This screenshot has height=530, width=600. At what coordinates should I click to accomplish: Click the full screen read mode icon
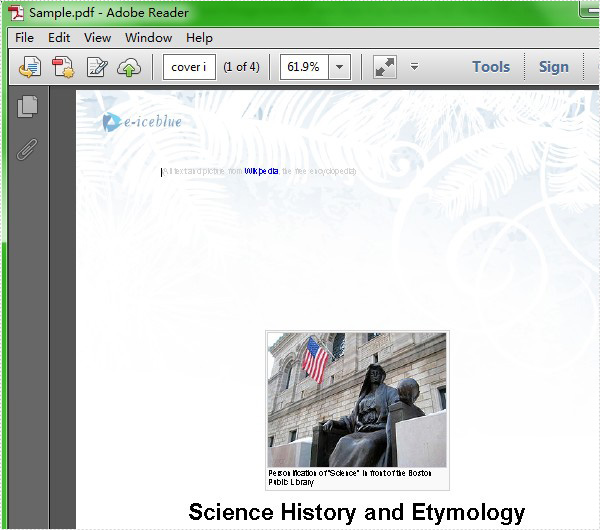pos(385,67)
